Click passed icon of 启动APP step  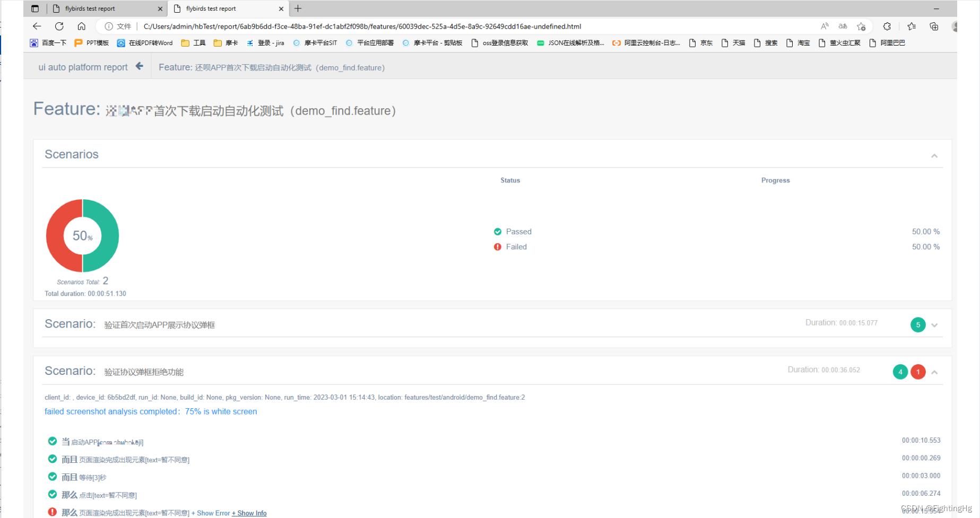(x=53, y=441)
